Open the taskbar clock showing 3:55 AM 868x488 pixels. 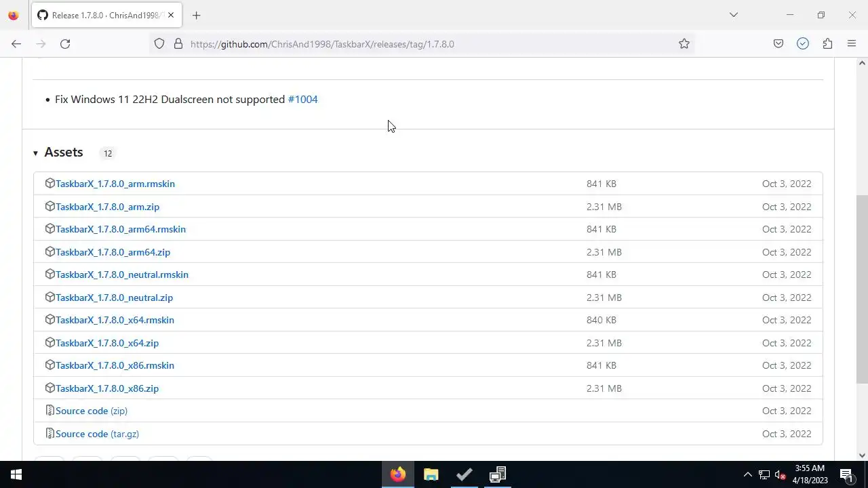[x=810, y=474]
